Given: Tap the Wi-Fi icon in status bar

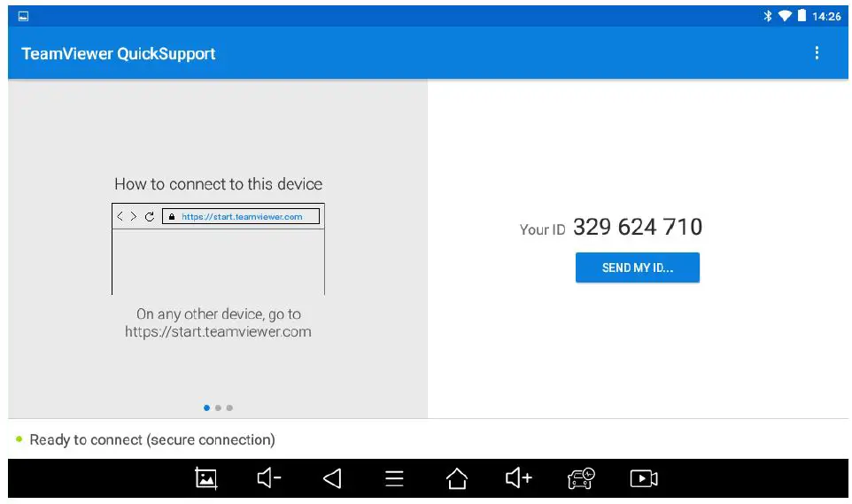Looking at the screenshot, I should click(785, 16).
